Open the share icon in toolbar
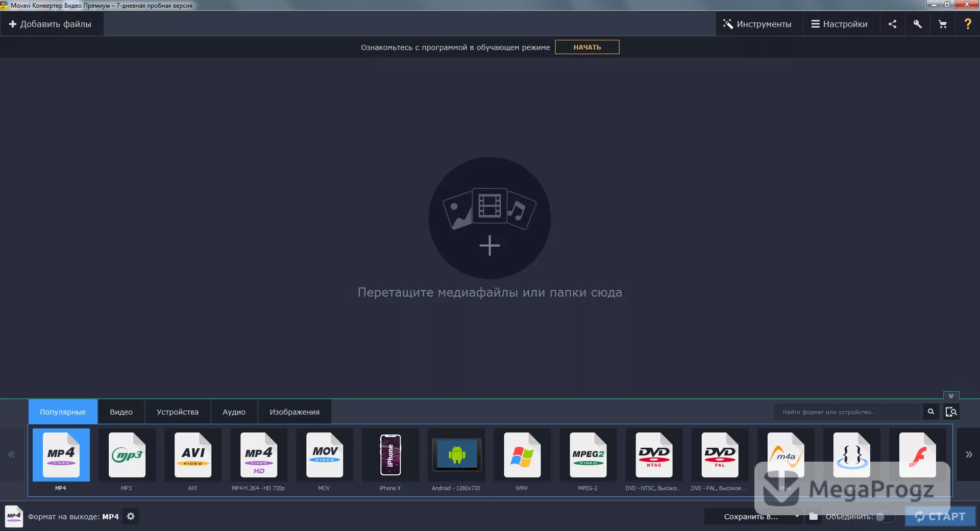 click(892, 24)
